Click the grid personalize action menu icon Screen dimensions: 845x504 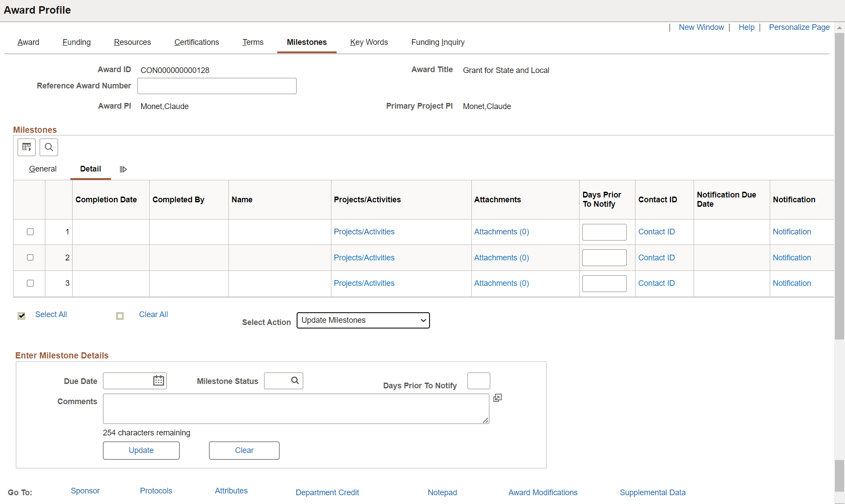[x=26, y=147]
